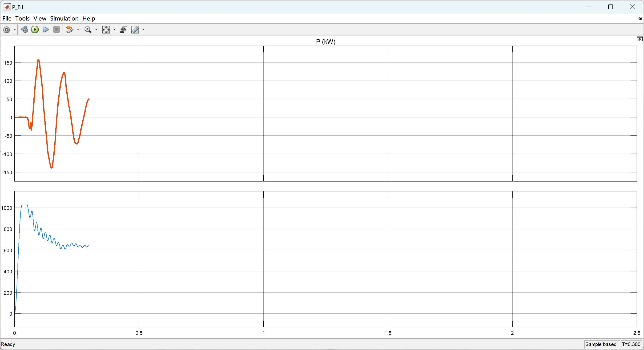Screen dimensions: 644x350
Task: Select the Zoom magnifier tool
Action: pos(88,30)
